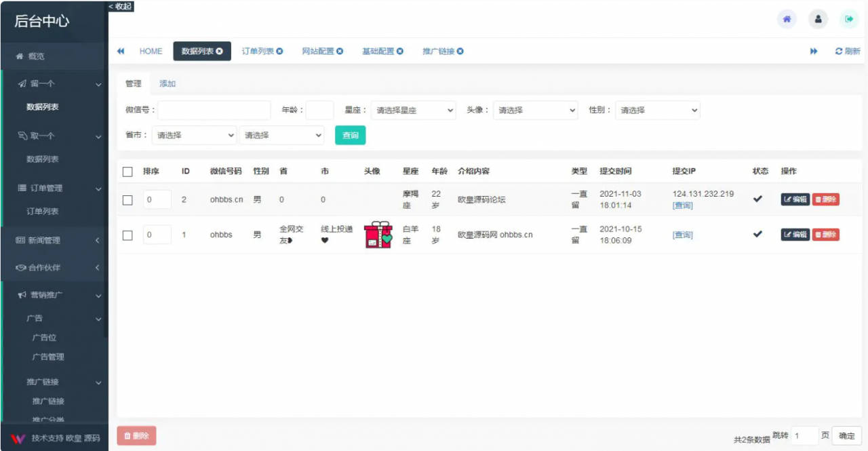Screen dimensions: 868x451
Task: Click 删除 for the ohbbs.cn row
Action: pyautogui.click(x=826, y=199)
